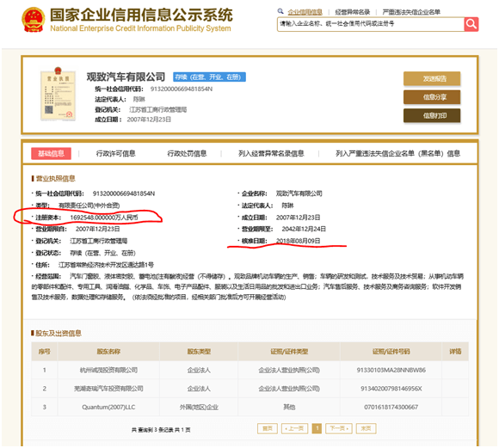Select the 经营异常名录 search category
The image size is (499, 448).
click(352, 12)
